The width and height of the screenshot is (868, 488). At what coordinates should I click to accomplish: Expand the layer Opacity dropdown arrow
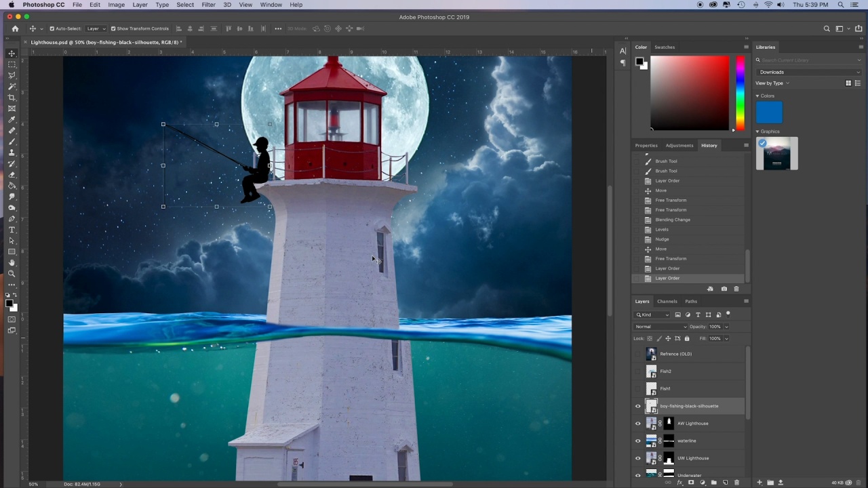(726, 327)
